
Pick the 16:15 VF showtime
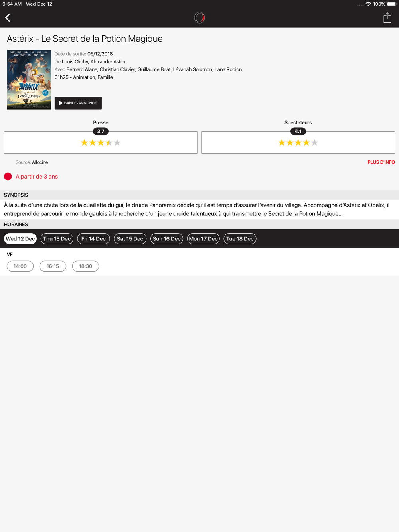53,266
